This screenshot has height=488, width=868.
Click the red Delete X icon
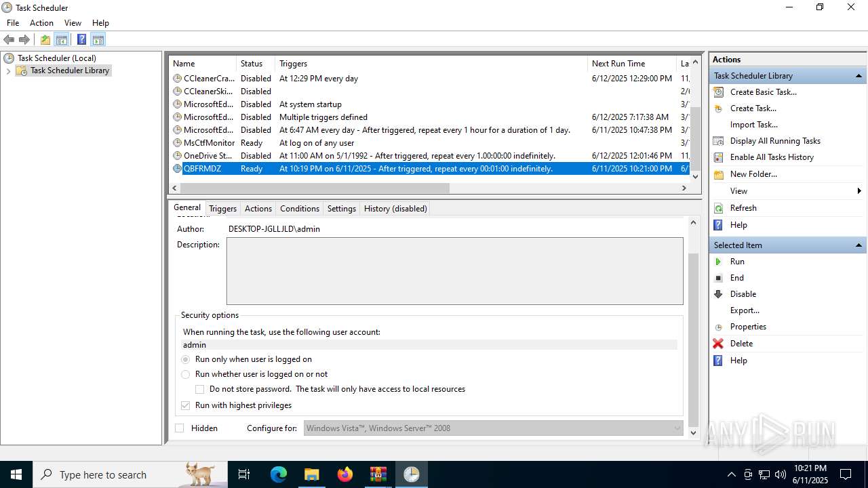[x=719, y=344]
